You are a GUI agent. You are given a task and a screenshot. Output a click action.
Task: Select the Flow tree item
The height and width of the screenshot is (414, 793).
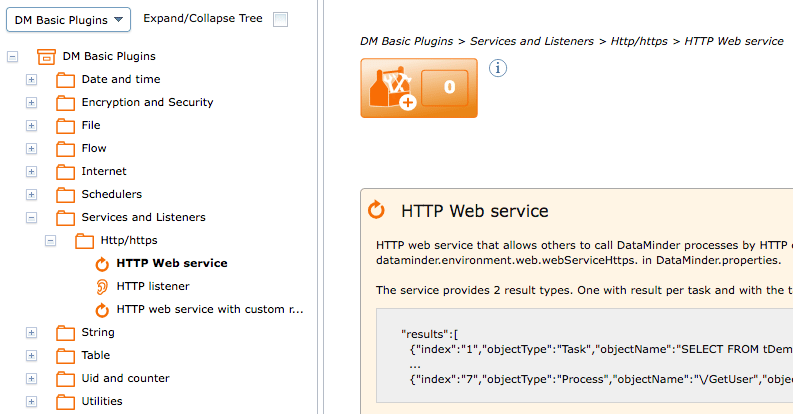(94, 148)
